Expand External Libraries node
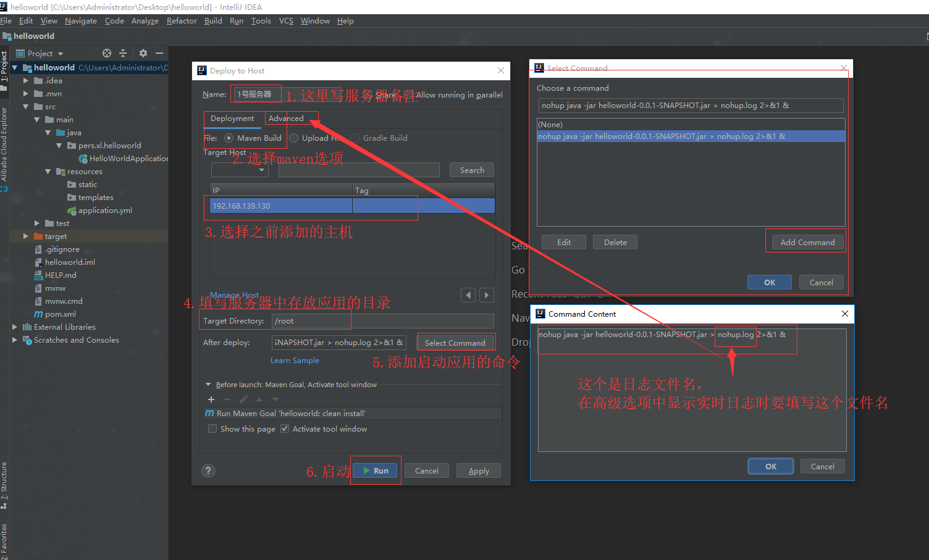This screenshot has height=560, width=929. pyautogui.click(x=14, y=327)
